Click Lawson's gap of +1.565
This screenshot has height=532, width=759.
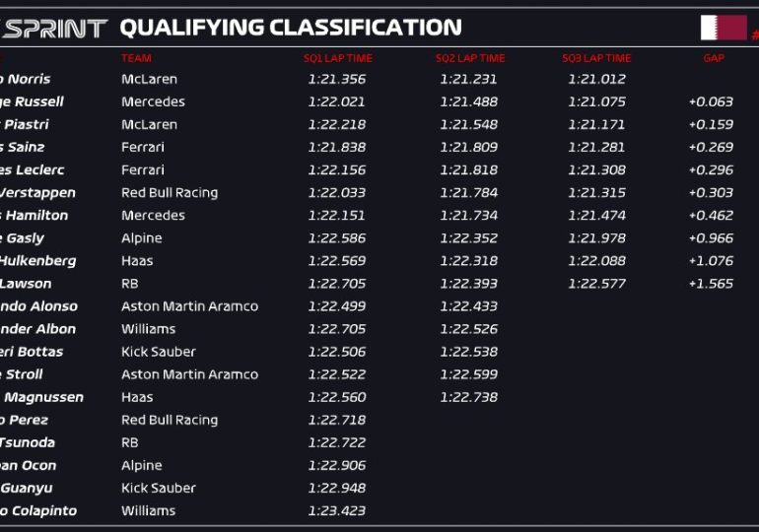(711, 284)
